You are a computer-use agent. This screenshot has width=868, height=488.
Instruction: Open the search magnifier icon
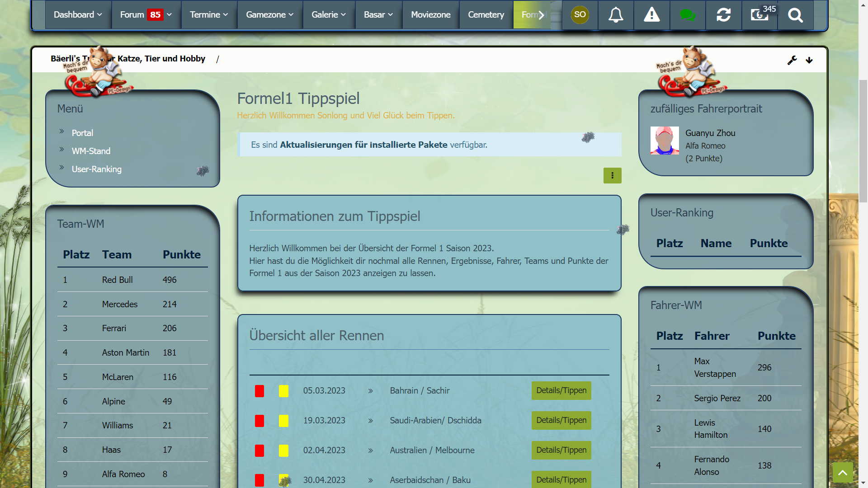(x=795, y=15)
